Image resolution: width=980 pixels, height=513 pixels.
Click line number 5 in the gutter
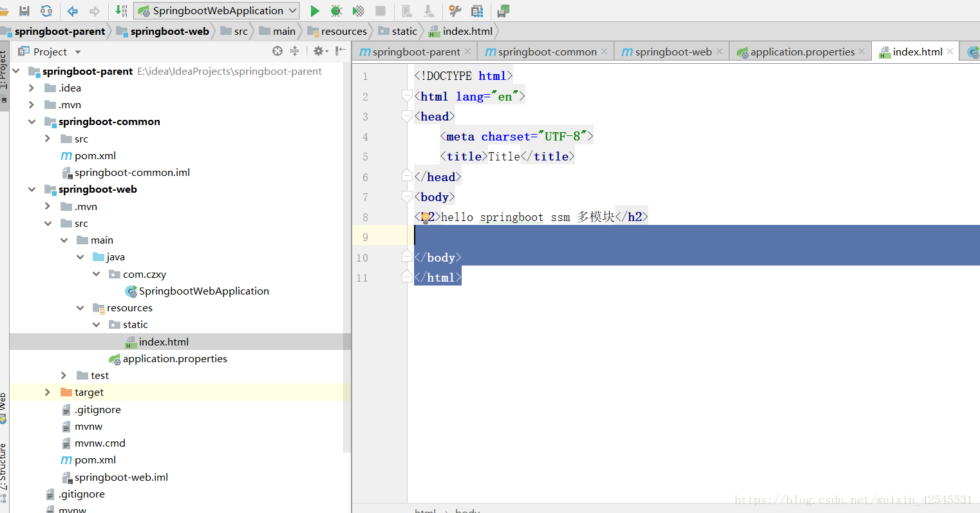365,157
